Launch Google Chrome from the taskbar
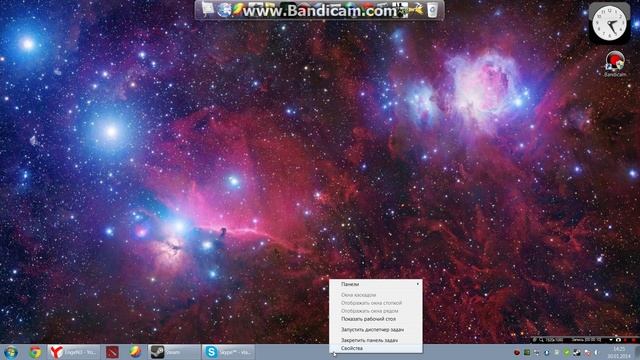The height and width of the screenshot is (360, 640). coord(35,352)
